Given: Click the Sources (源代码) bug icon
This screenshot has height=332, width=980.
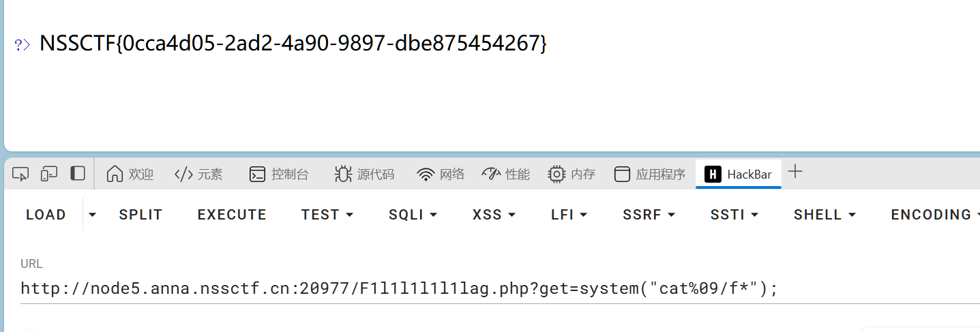Looking at the screenshot, I should (x=343, y=175).
